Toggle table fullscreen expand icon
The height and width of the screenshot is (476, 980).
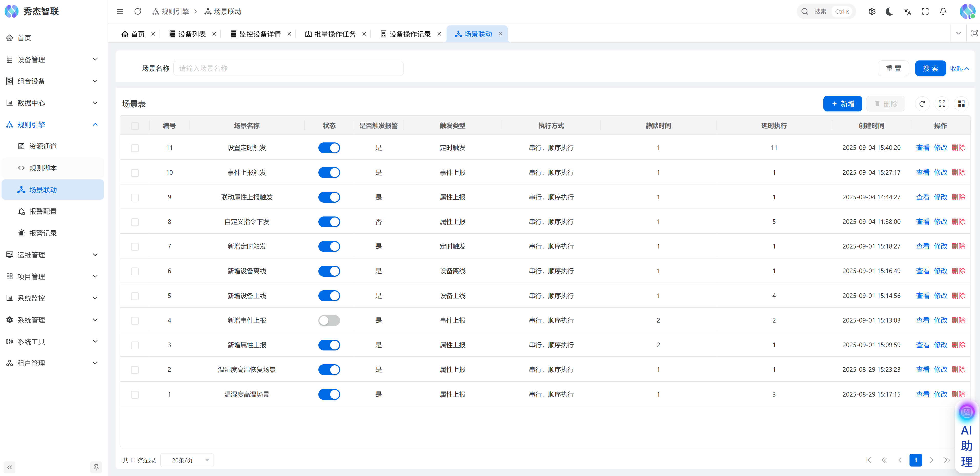pos(942,104)
